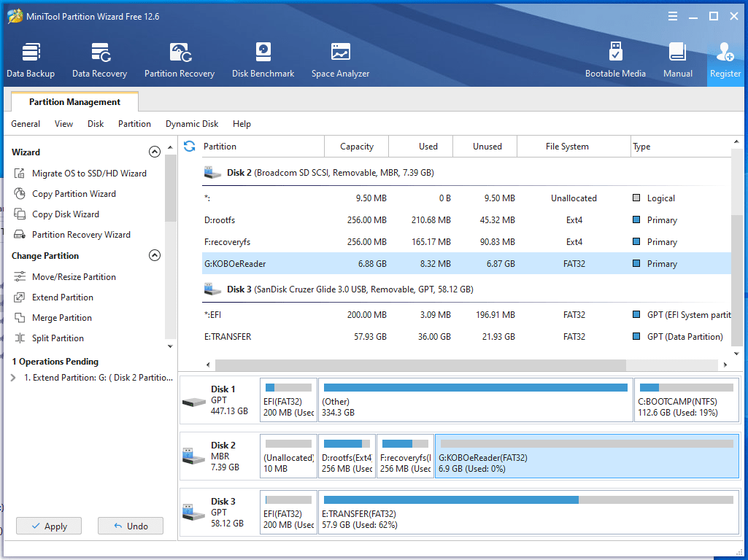Open the Data Backup tool

(31, 60)
